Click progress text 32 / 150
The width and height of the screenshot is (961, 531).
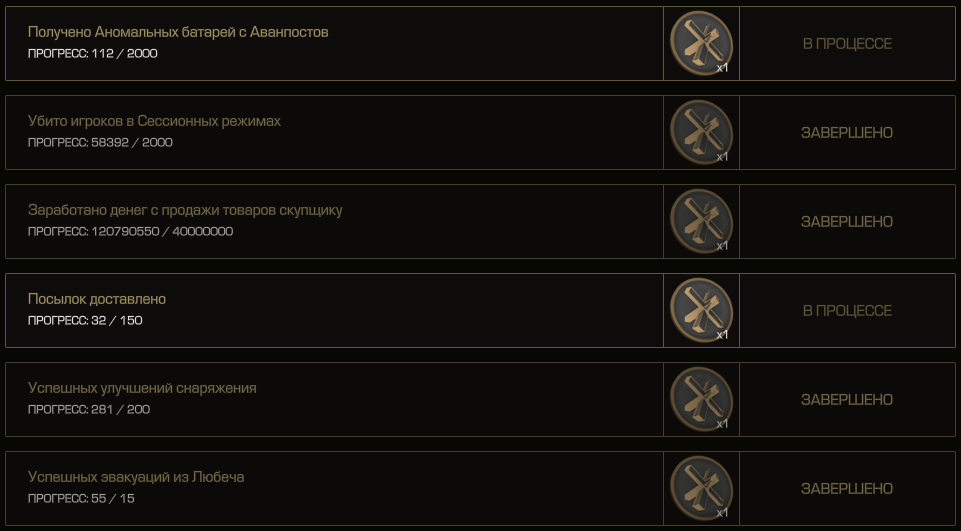(x=116, y=320)
